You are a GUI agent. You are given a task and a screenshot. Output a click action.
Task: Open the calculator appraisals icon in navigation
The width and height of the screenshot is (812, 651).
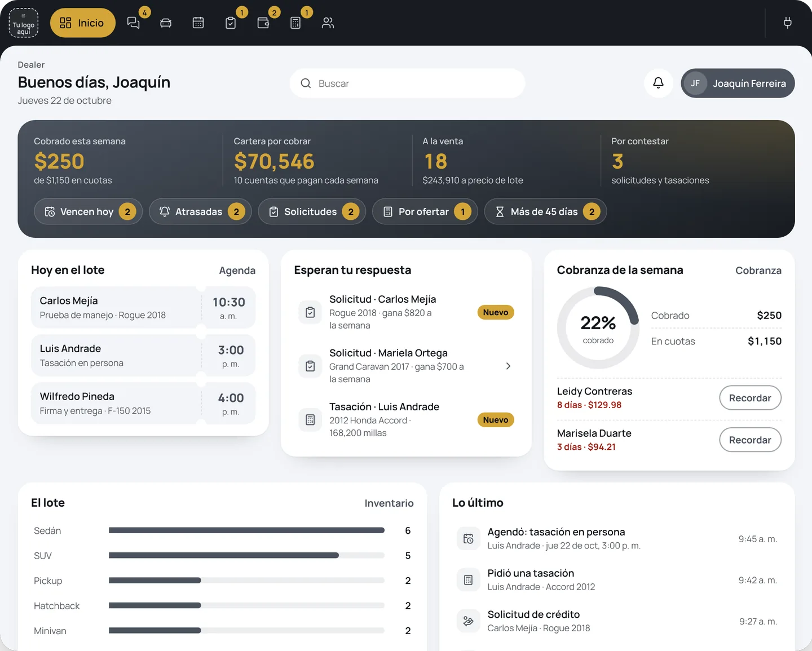[x=295, y=23]
